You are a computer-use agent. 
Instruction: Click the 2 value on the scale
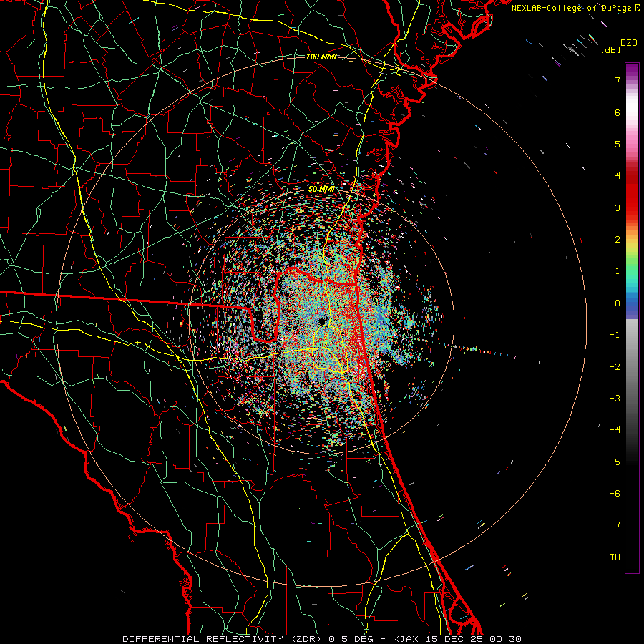click(618, 240)
